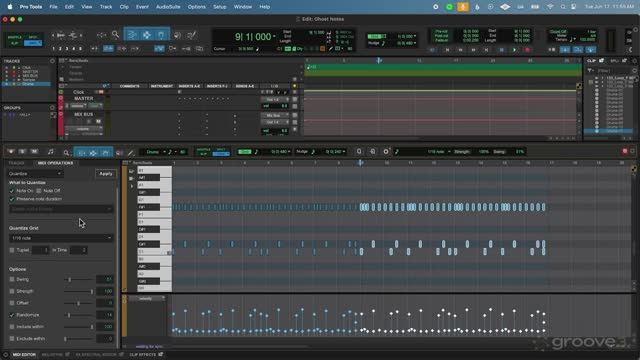Select the MIDI editor magnifier zoom tool
640x360 pixels.
click(66, 153)
